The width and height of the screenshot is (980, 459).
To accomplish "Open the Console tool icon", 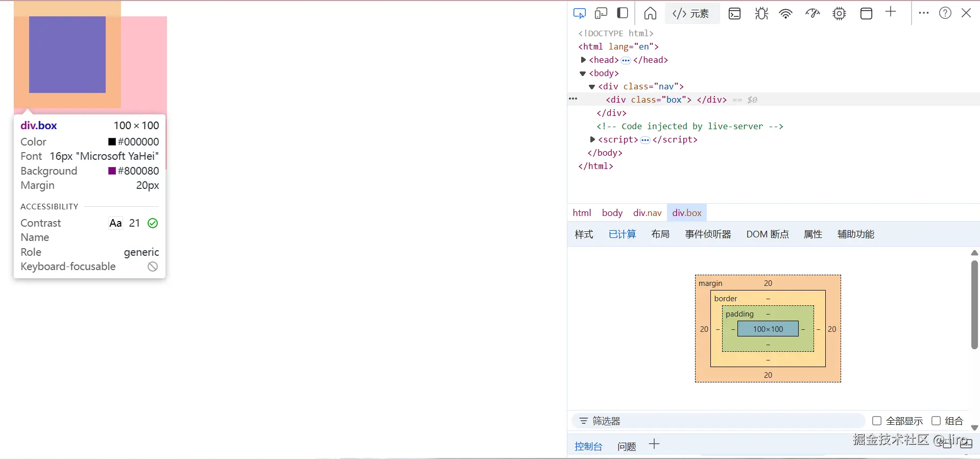I will point(734,13).
